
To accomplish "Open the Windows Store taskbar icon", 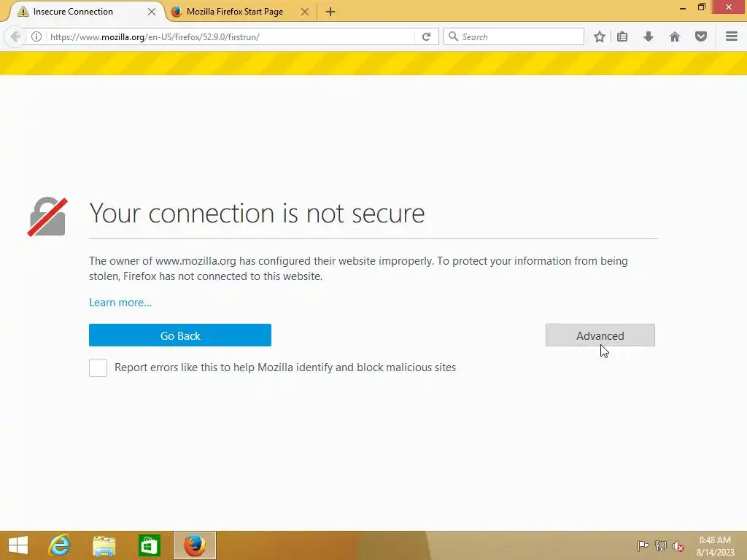I will (x=149, y=545).
